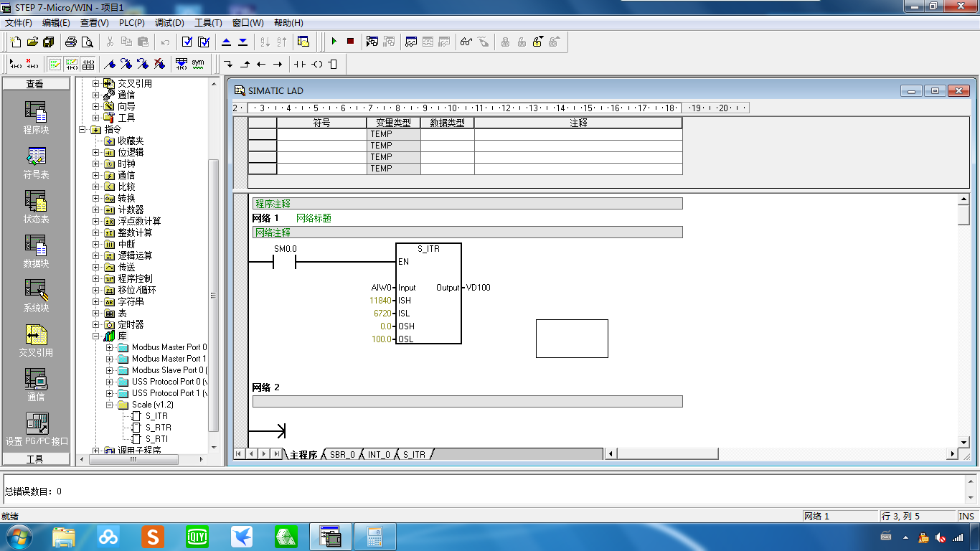Click the AIW0 input operand

(381, 288)
